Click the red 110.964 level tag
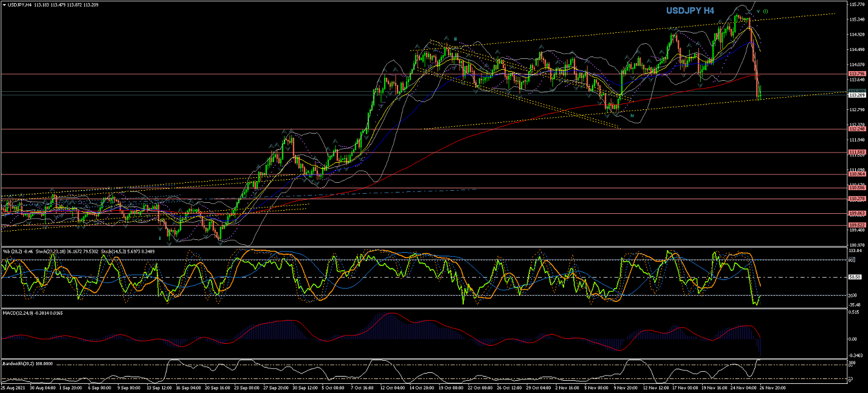Viewport: 868px width, 393px height. [857, 174]
